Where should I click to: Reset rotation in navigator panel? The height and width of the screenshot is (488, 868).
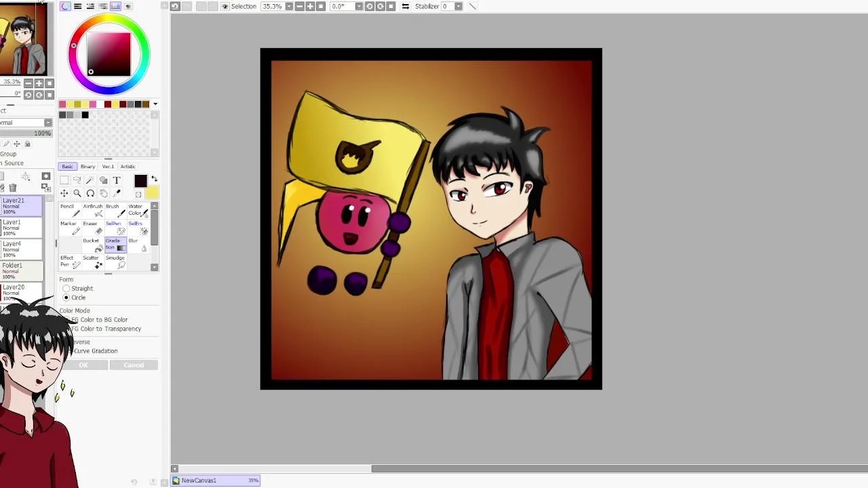coord(49,95)
